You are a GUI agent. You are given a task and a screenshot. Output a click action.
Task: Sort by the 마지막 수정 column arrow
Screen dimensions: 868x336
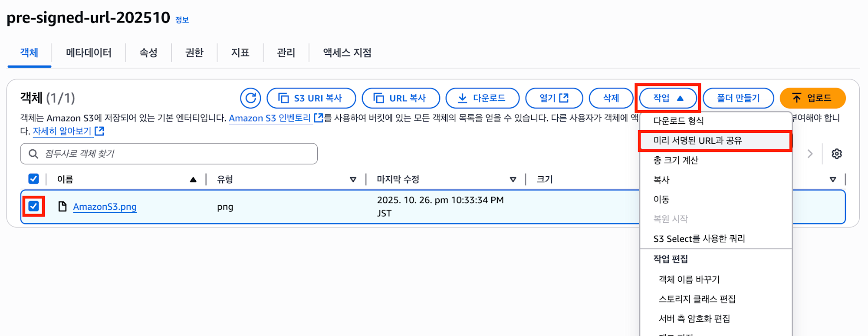[x=513, y=179]
